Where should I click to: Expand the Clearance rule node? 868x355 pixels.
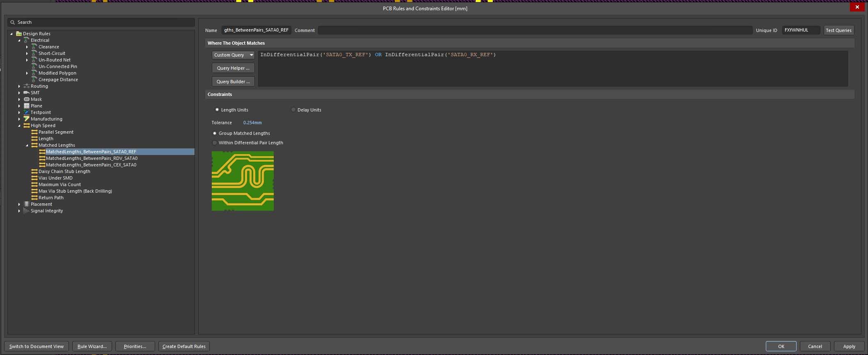click(x=27, y=47)
